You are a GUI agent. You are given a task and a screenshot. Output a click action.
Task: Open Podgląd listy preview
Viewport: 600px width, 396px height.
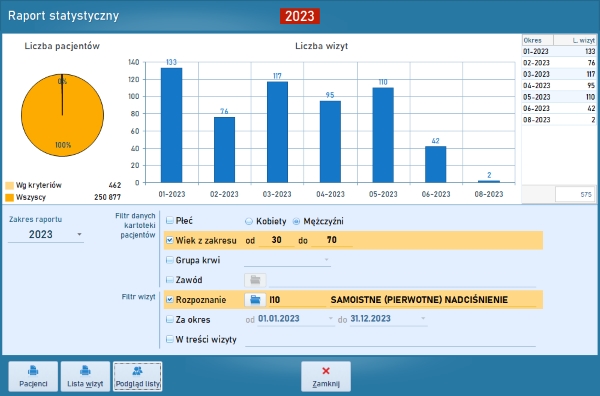pyautogui.click(x=138, y=376)
